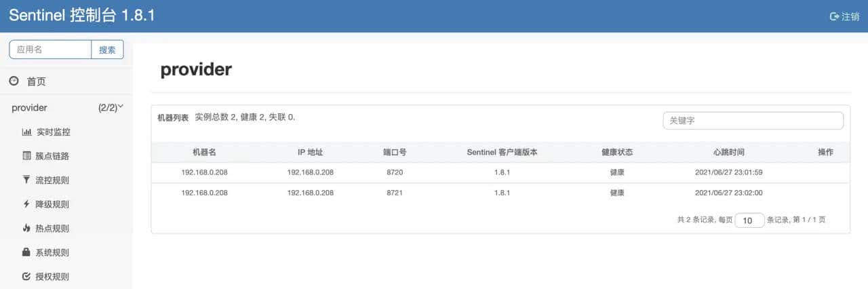Focus the 应用名 search input

[50, 50]
